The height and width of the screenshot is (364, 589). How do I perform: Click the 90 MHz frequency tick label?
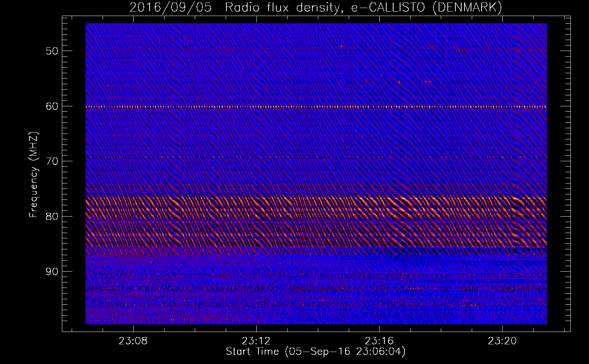pyautogui.click(x=52, y=272)
